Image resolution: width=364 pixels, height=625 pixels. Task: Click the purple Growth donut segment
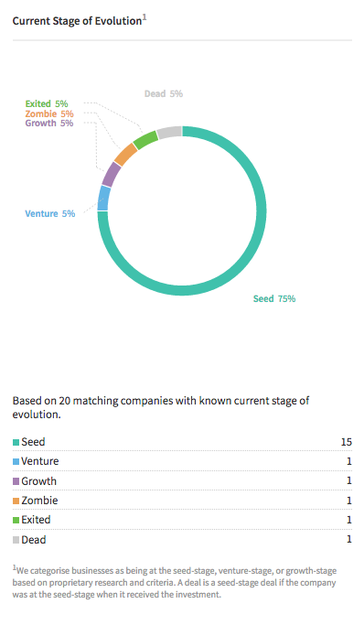(x=112, y=174)
